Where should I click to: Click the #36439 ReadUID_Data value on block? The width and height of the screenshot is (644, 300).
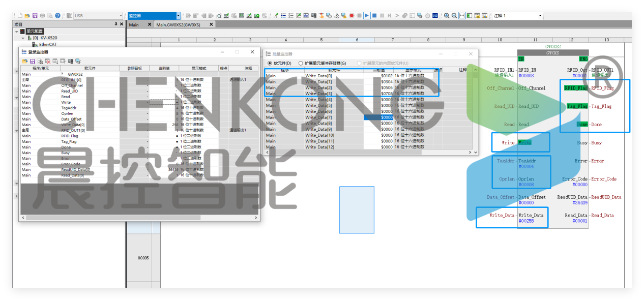pos(580,203)
